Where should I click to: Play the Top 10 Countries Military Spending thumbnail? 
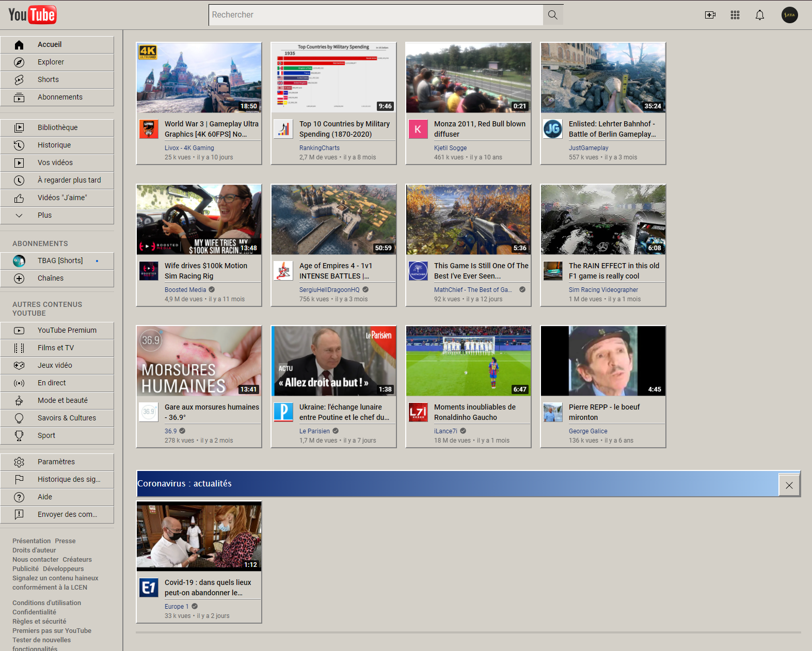[334, 78]
